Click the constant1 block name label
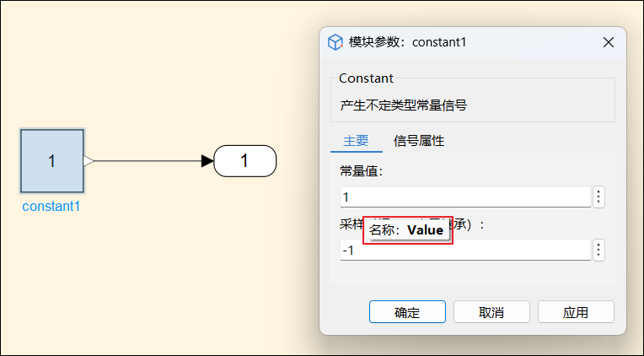 tap(51, 206)
